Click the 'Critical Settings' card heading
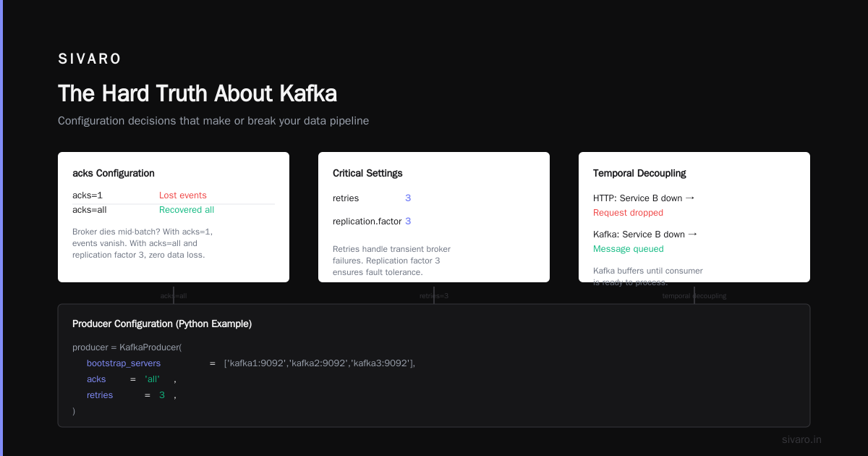This screenshot has width=868, height=456. [367, 173]
